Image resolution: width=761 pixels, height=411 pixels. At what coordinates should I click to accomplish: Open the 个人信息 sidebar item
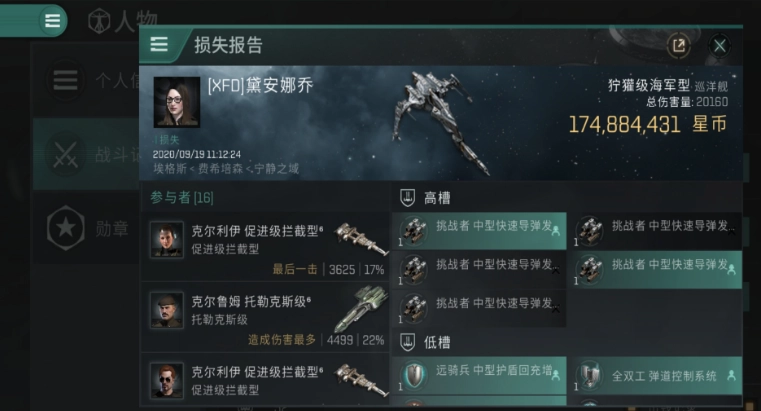[86, 80]
